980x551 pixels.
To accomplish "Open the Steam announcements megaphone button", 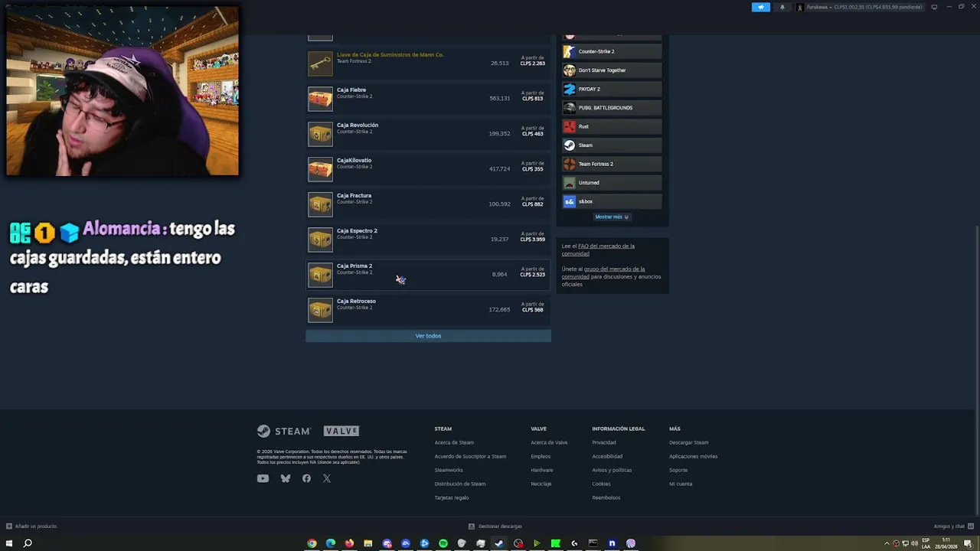I will tap(760, 7).
